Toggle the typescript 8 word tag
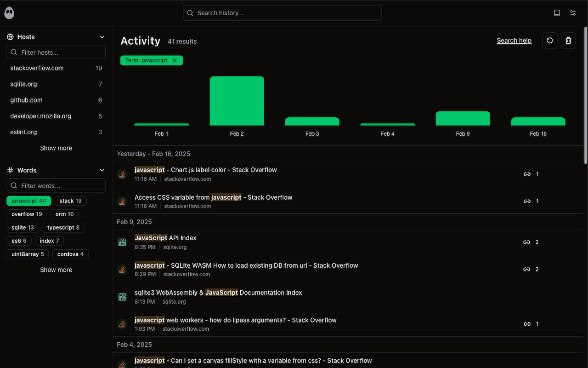This screenshot has width=588, height=368. (x=63, y=228)
